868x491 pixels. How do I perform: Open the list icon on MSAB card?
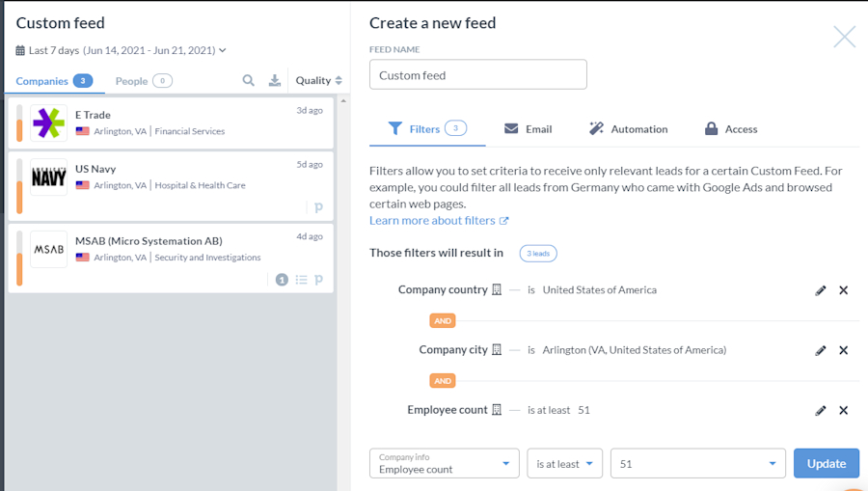pyautogui.click(x=301, y=280)
